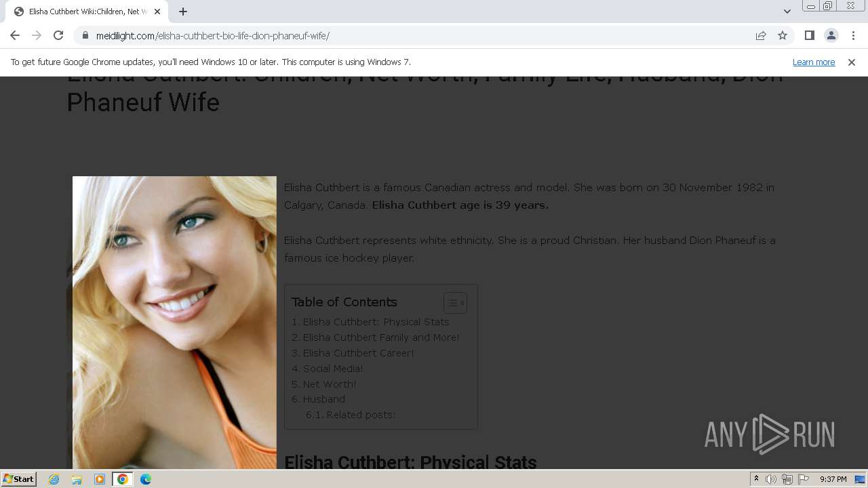Click the Elisha Cuthbert: Physical Stats heading
The width and height of the screenshot is (868, 488).
click(410, 462)
